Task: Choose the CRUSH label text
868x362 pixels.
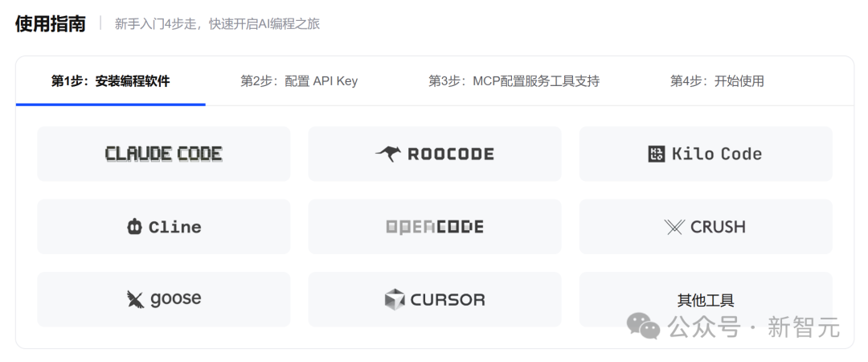Action: [x=718, y=227]
